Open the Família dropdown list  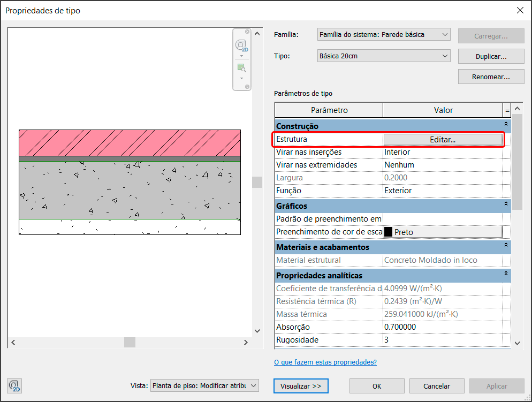point(384,35)
